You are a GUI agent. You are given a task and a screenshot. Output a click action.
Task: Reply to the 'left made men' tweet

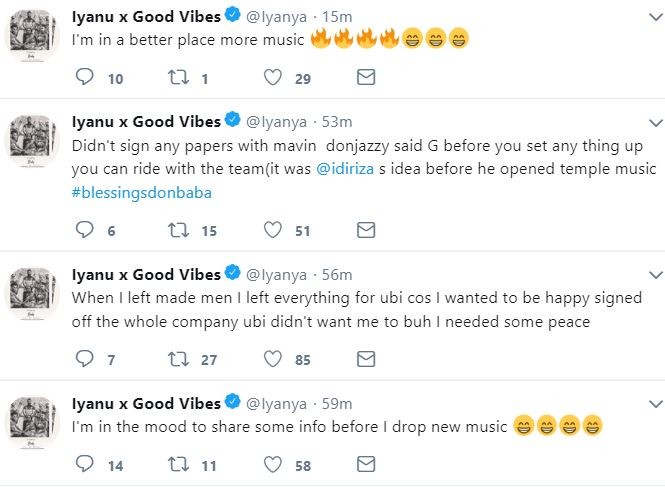tap(85, 359)
